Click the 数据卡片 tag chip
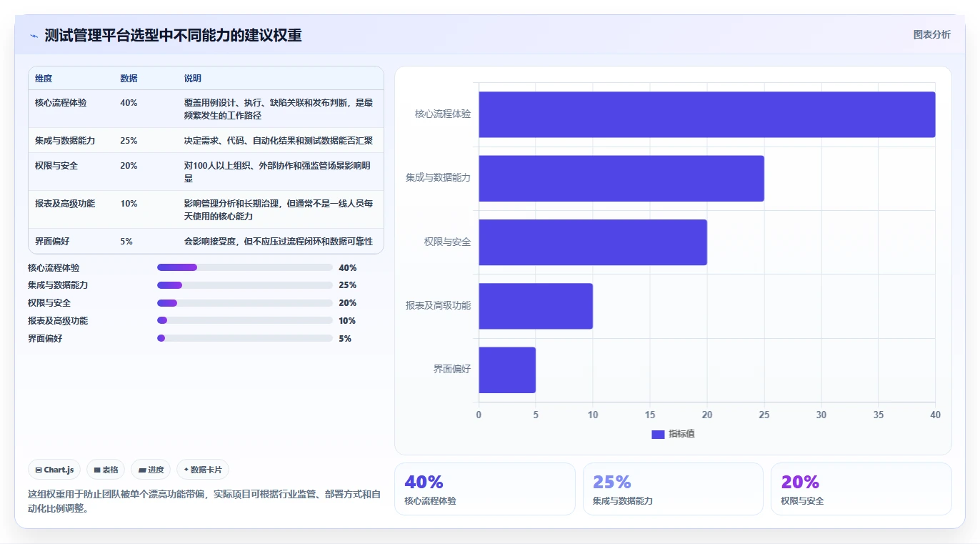This screenshot has height=544, width=980. tap(203, 470)
